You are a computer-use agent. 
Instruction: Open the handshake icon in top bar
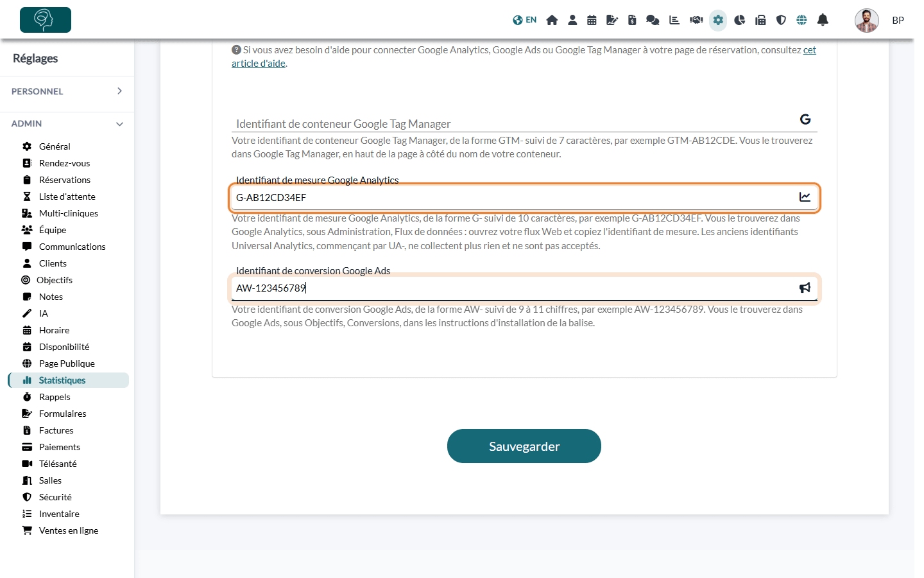point(696,20)
